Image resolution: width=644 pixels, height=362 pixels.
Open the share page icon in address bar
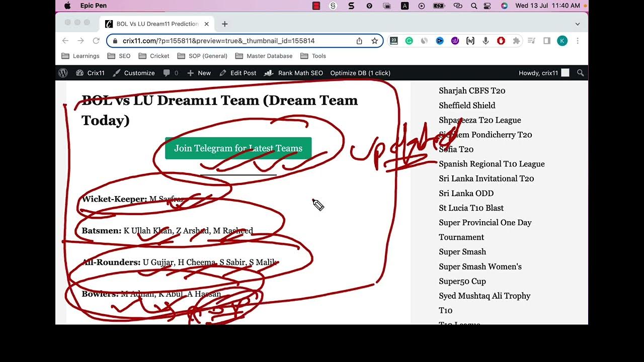click(359, 41)
